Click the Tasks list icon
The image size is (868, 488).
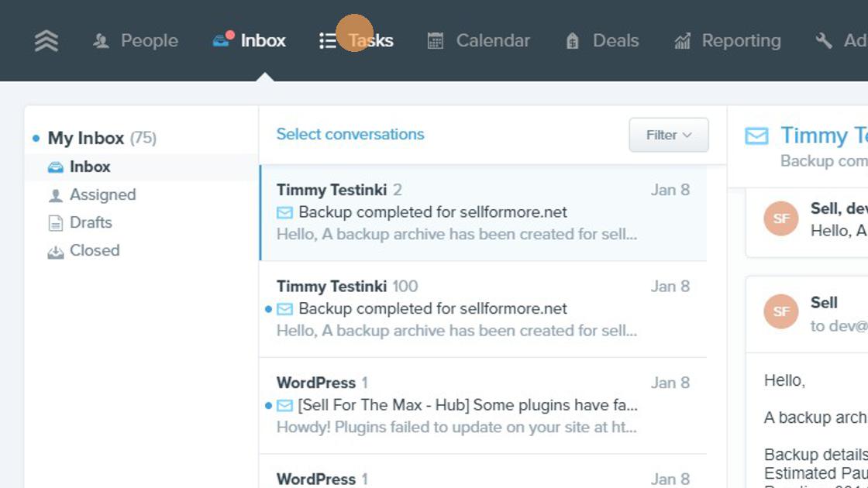(328, 40)
